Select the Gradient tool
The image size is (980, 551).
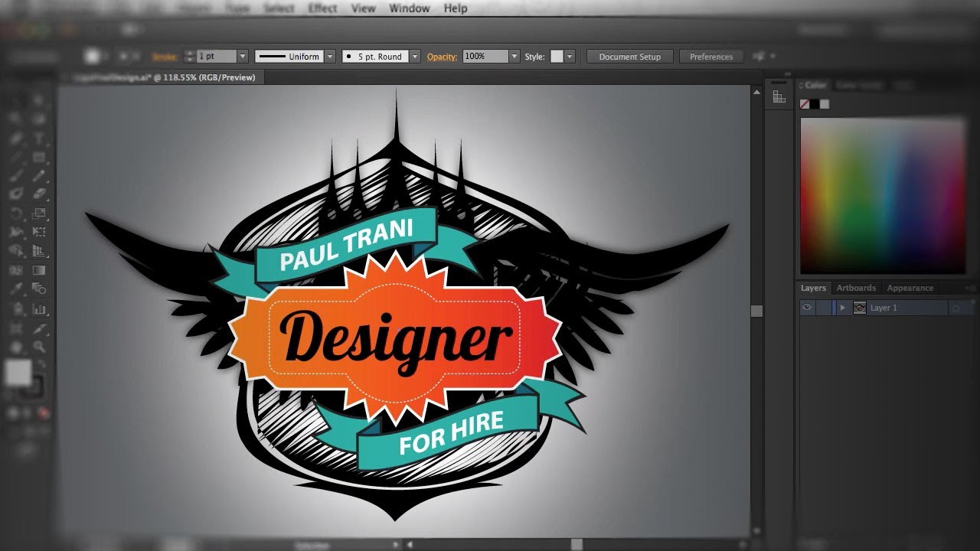tap(39, 269)
